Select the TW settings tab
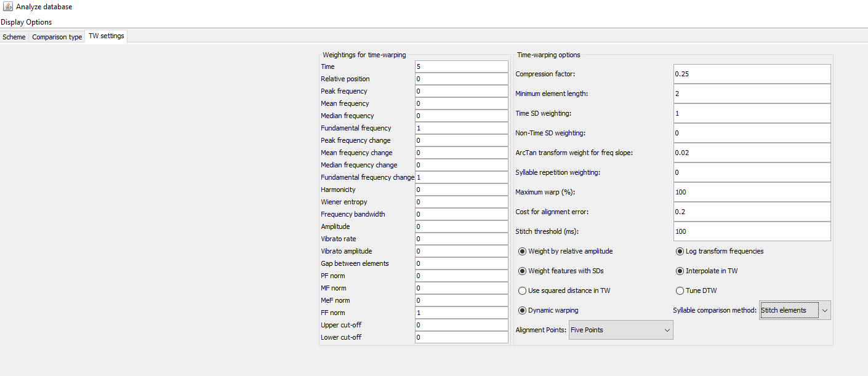The image size is (868, 376). point(106,36)
